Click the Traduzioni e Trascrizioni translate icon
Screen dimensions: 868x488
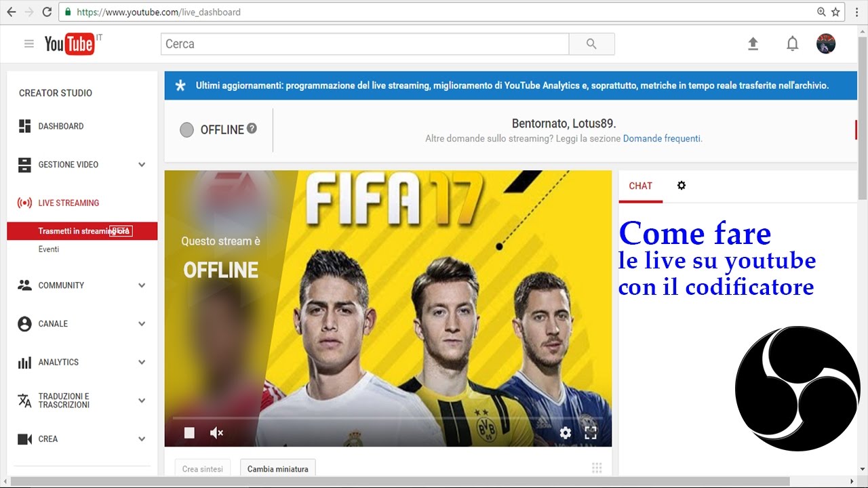click(x=24, y=401)
